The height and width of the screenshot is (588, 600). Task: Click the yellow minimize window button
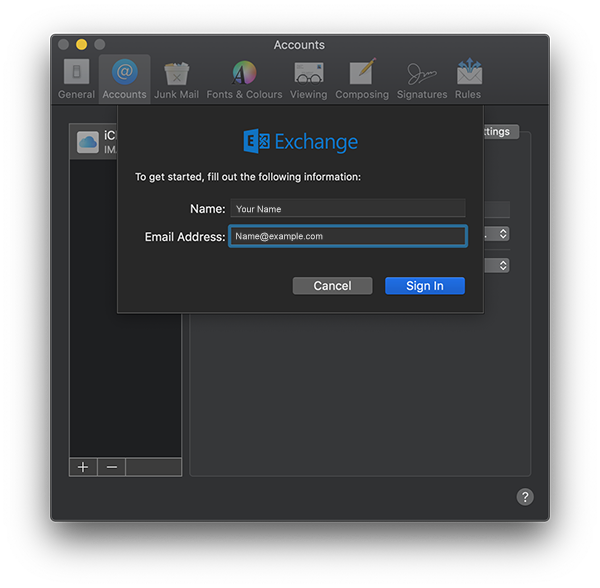click(82, 45)
